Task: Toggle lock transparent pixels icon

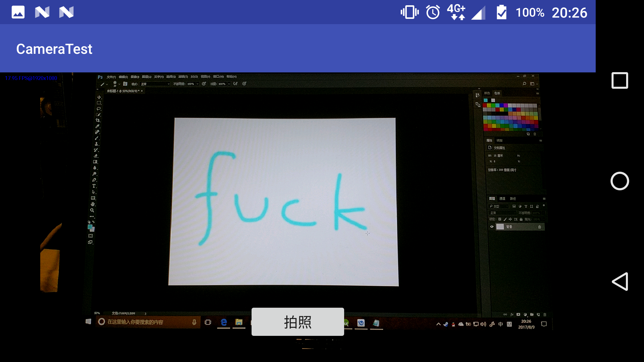Action: (x=500, y=219)
